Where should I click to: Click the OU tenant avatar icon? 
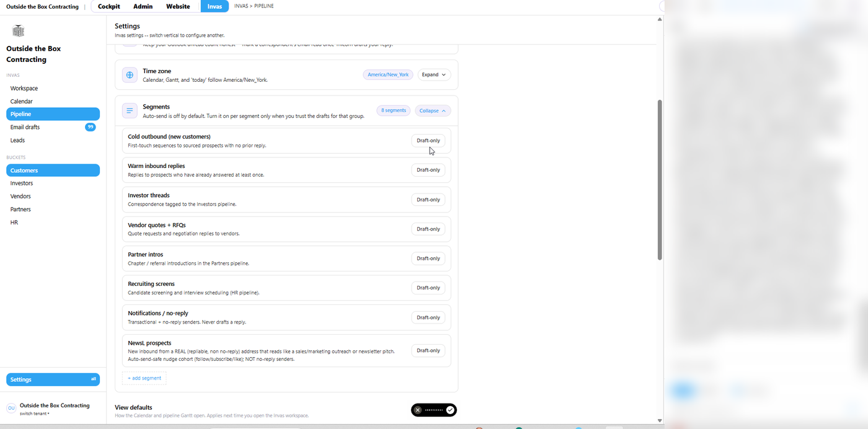pos(11,408)
